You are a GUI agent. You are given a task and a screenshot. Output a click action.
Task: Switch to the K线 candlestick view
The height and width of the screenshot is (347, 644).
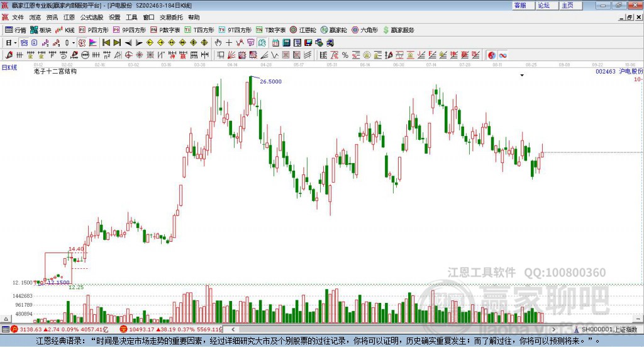click(x=65, y=30)
